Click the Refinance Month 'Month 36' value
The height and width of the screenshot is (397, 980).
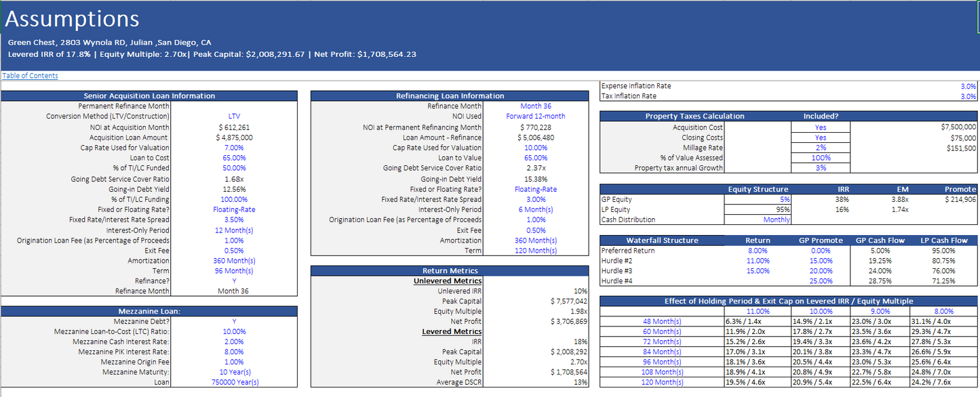tap(535, 106)
